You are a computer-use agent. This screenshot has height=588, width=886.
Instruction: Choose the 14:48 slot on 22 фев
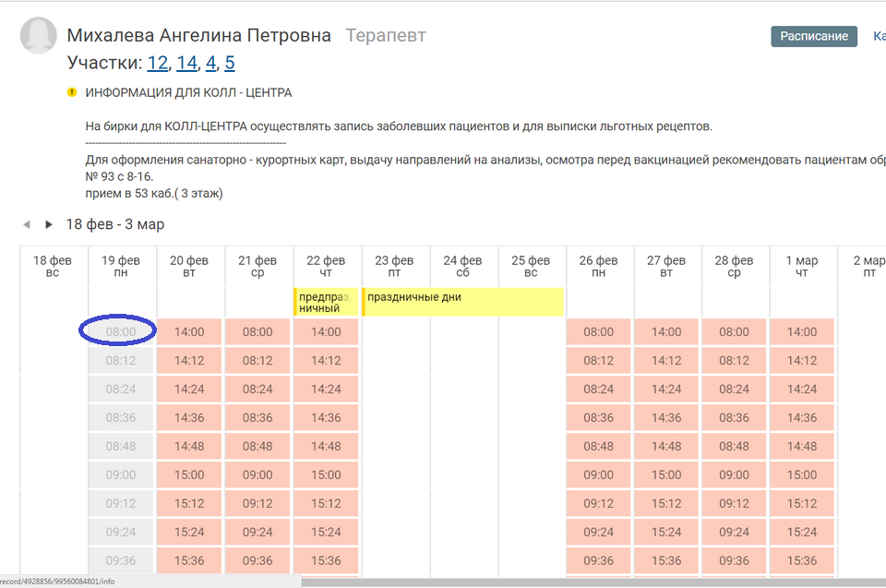pyautogui.click(x=326, y=446)
